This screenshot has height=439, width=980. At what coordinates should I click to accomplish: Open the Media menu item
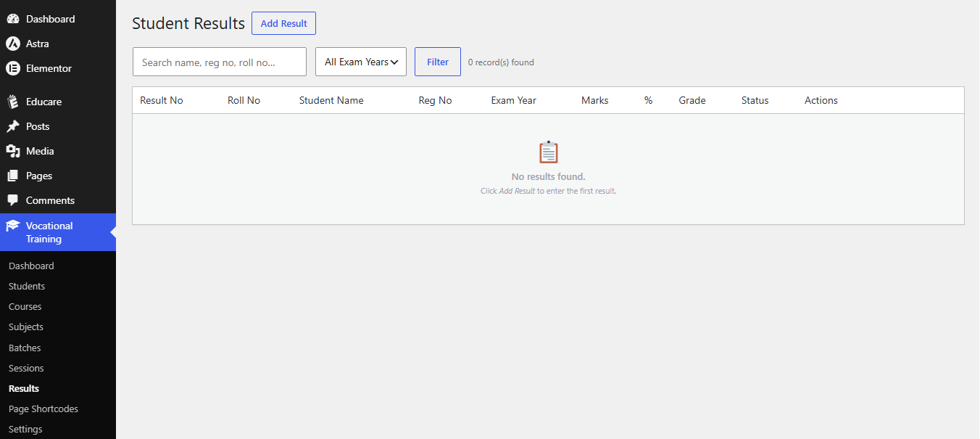click(x=58, y=151)
